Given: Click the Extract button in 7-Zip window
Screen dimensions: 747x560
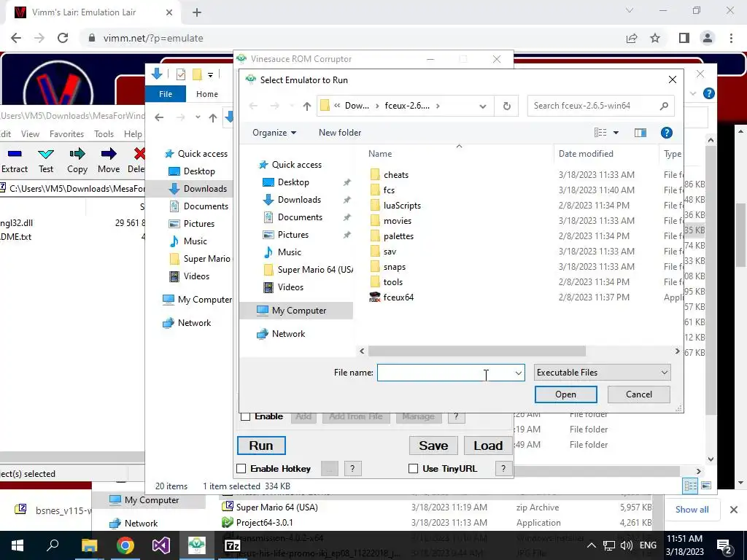Looking at the screenshot, I should (x=15, y=160).
